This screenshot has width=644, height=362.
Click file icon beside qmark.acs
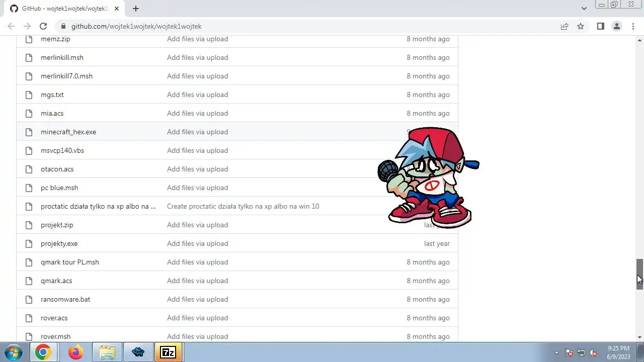(x=29, y=281)
